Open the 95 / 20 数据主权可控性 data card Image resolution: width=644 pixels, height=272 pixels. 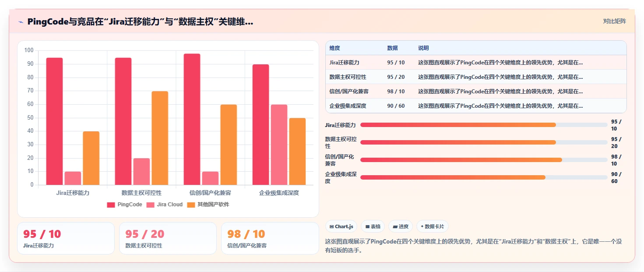168,238
